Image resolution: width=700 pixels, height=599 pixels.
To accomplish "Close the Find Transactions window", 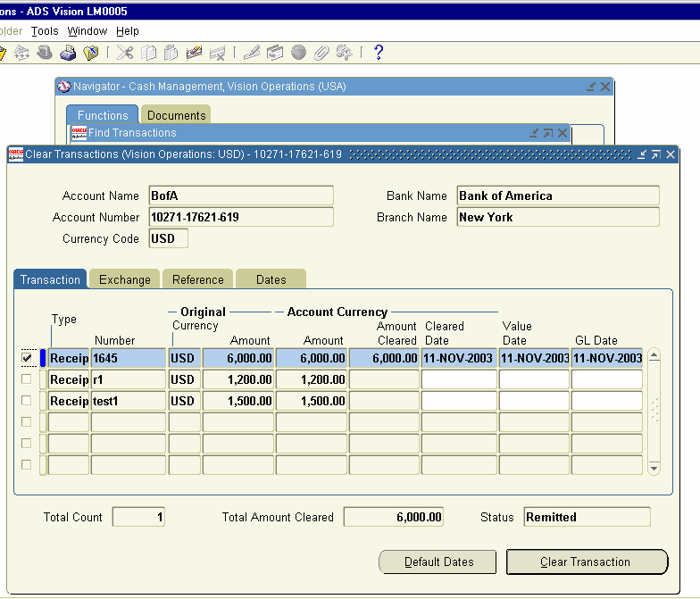I will (562, 133).
